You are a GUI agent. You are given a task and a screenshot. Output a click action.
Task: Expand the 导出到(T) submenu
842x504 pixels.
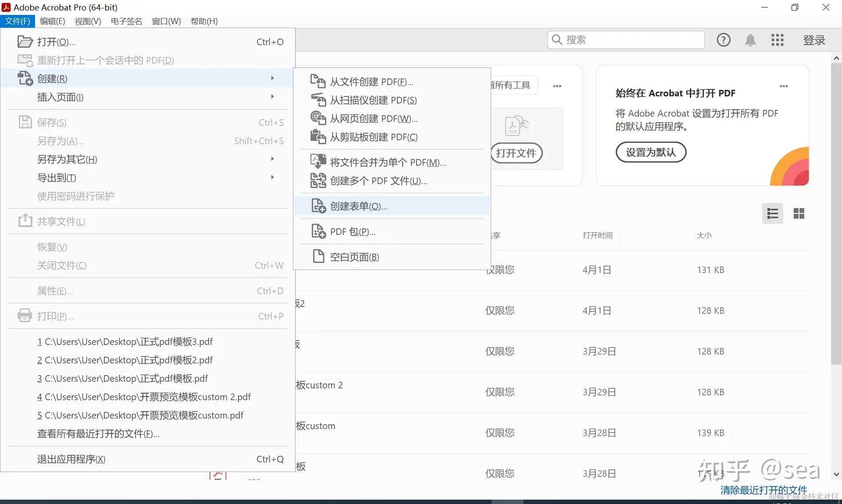pyautogui.click(x=272, y=177)
